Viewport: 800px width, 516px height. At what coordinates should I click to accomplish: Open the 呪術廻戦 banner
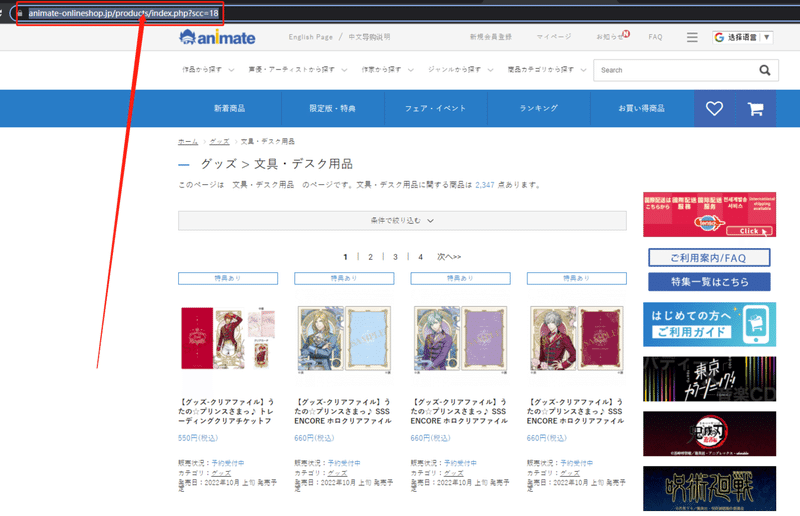tap(709, 488)
